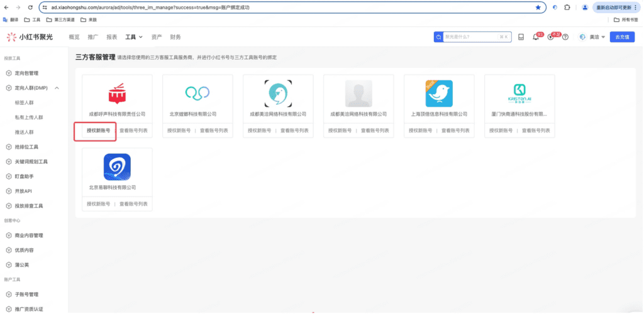Click the icon next to 蒲公英

pyautogui.click(x=9, y=265)
